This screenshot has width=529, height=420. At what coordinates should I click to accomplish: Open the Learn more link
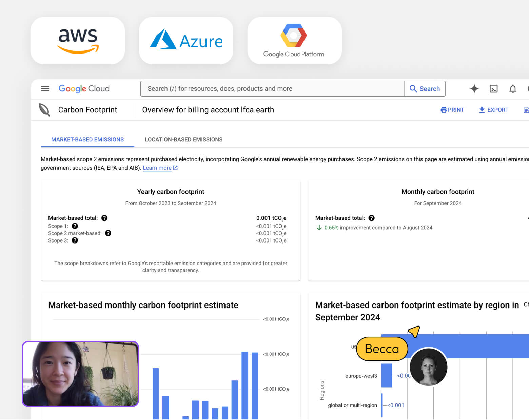click(157, 168)
